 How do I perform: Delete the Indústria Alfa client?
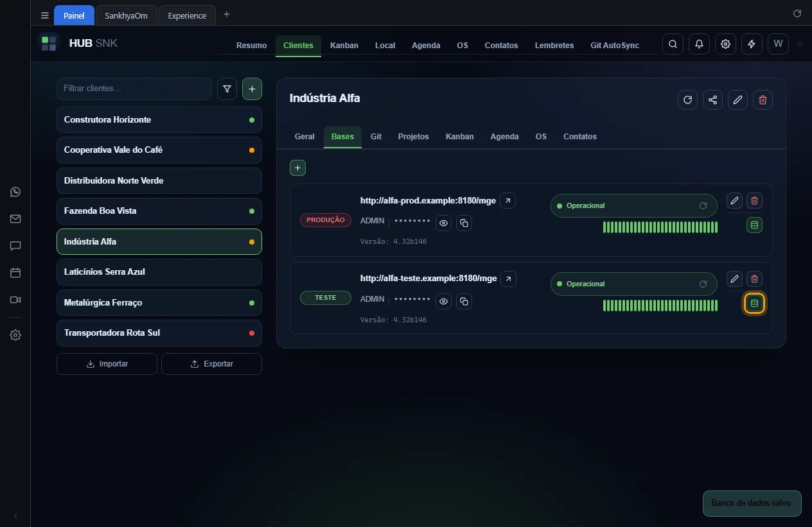[763, 99]
